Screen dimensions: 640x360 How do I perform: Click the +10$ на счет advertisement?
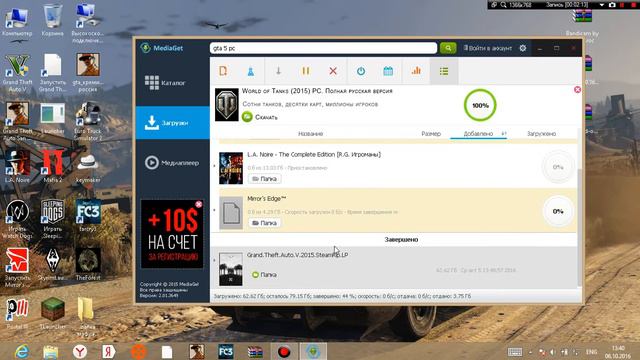tap(172, 234)
